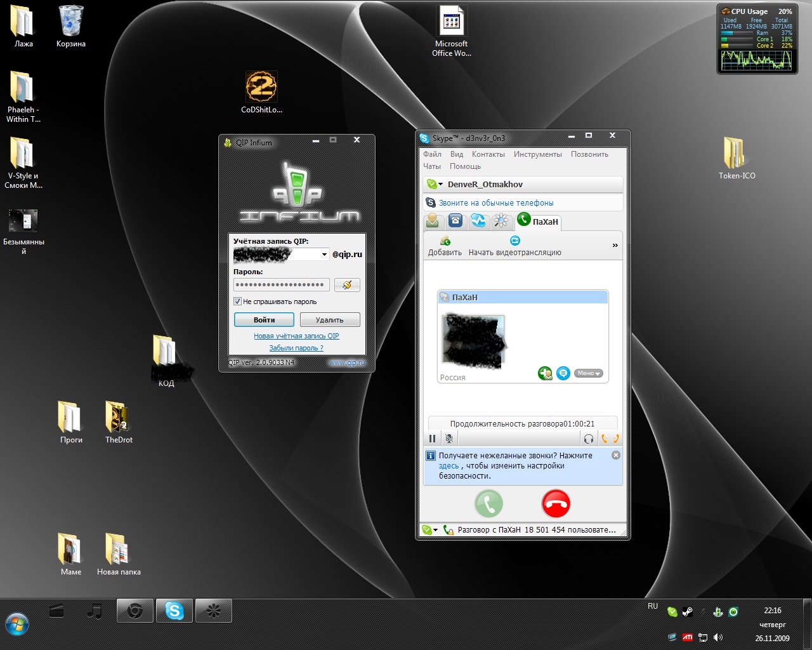Open Skype call phones dial-pad tab

pos(455,221)
